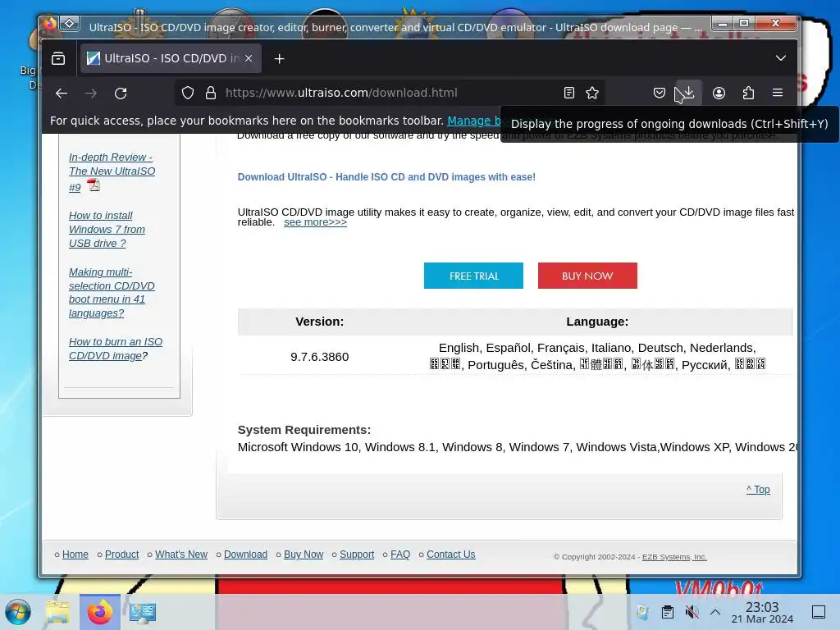Close the UltraISO tab
This screenshot has height=630, width=840.
pyautogui.click(x=249, y=58)
